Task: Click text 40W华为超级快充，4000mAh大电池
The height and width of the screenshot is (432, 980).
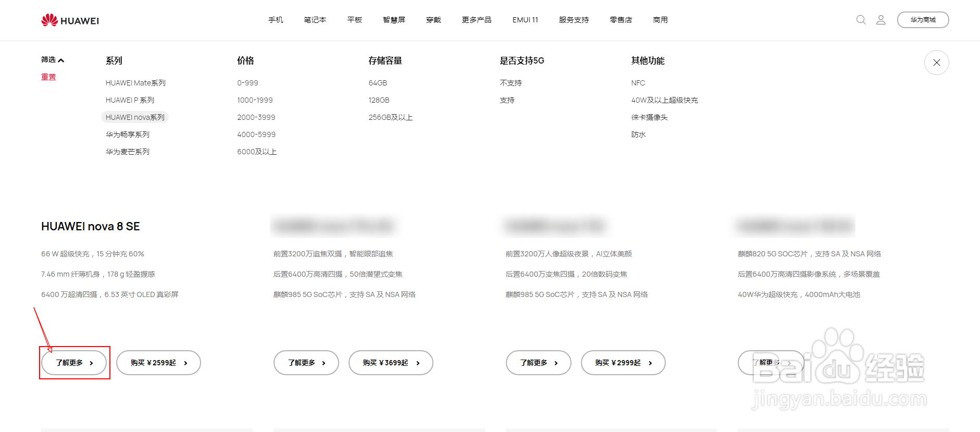Action: coord(799,294)
